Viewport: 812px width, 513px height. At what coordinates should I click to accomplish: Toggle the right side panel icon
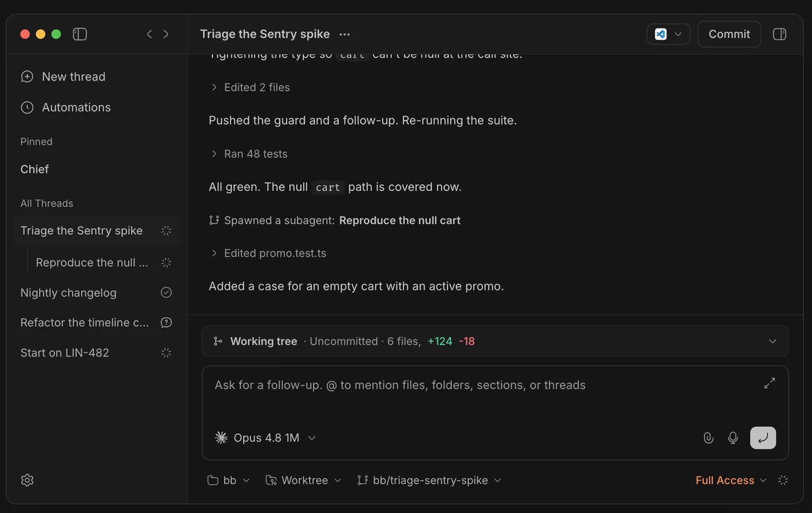(x=780, y=34)
